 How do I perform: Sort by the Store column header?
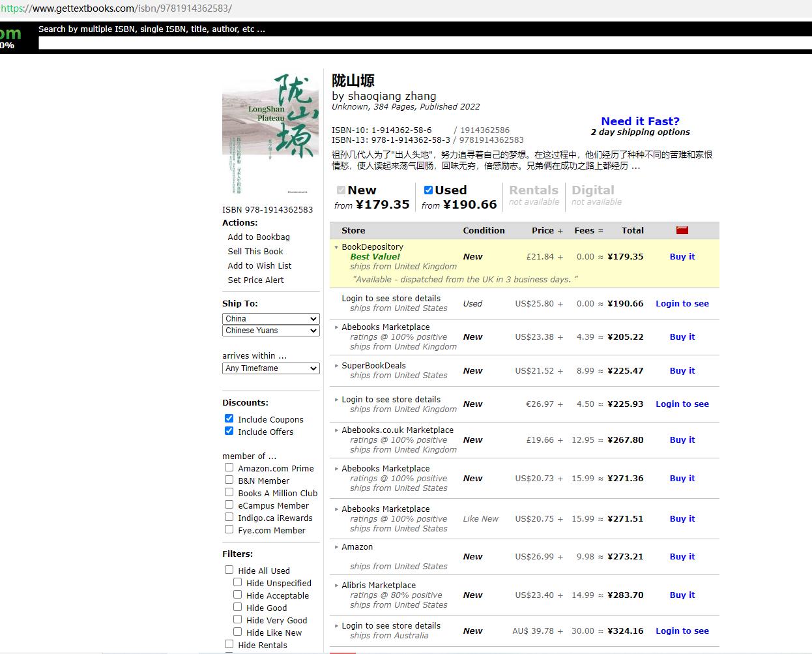pyautogui.click(x=353, y=231)
